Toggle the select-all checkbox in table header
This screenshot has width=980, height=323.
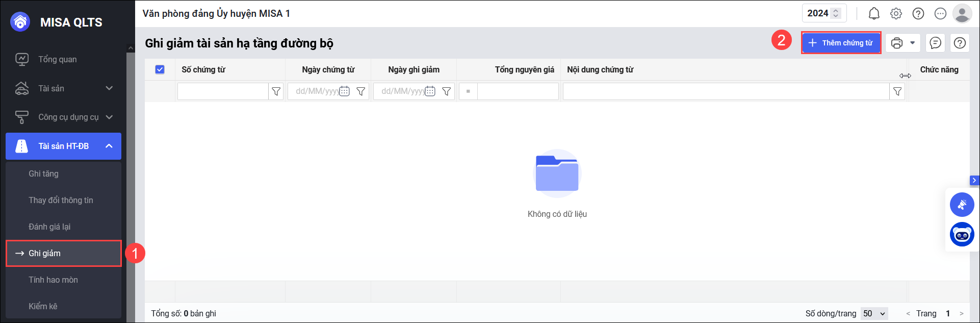(x=160, y=69)
